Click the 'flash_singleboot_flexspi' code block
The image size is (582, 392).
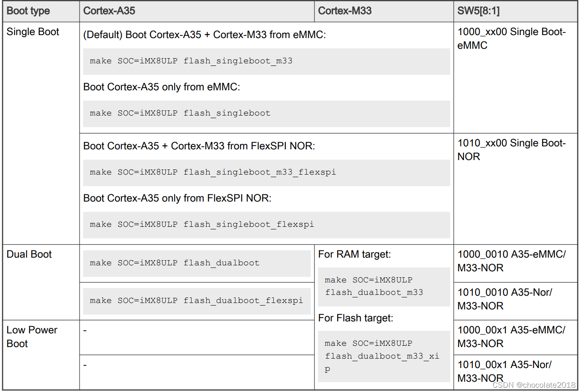point(266,225)
